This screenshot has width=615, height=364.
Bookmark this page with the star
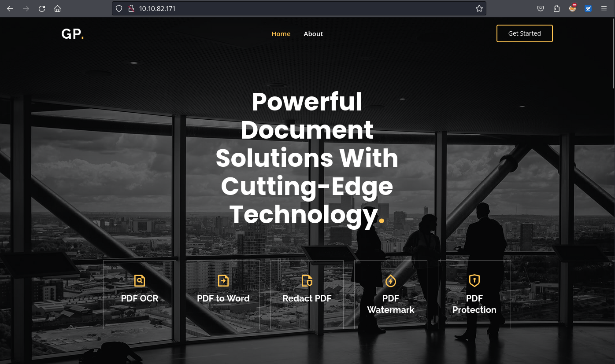(x=479, y=9)
